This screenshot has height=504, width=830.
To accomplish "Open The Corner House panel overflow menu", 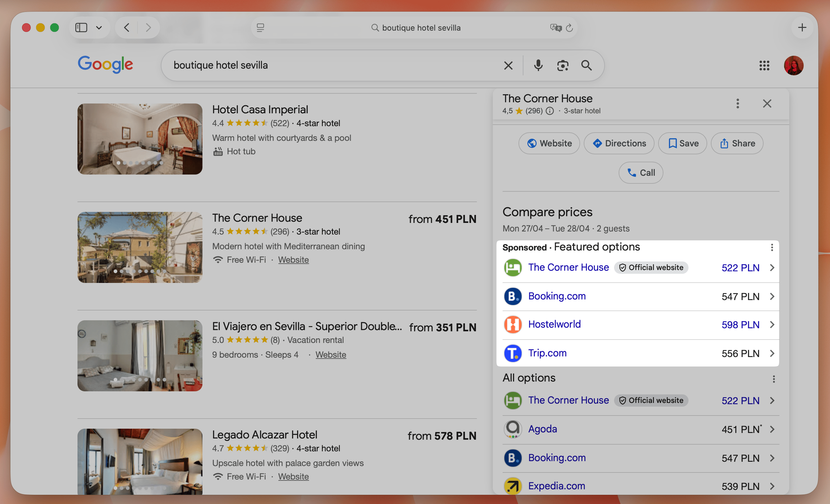I will (x=738, y=104).
